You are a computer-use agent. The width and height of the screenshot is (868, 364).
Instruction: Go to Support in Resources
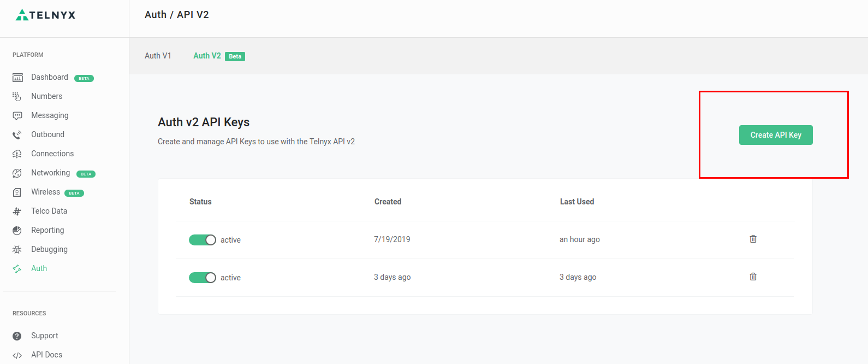pos(44,336)
